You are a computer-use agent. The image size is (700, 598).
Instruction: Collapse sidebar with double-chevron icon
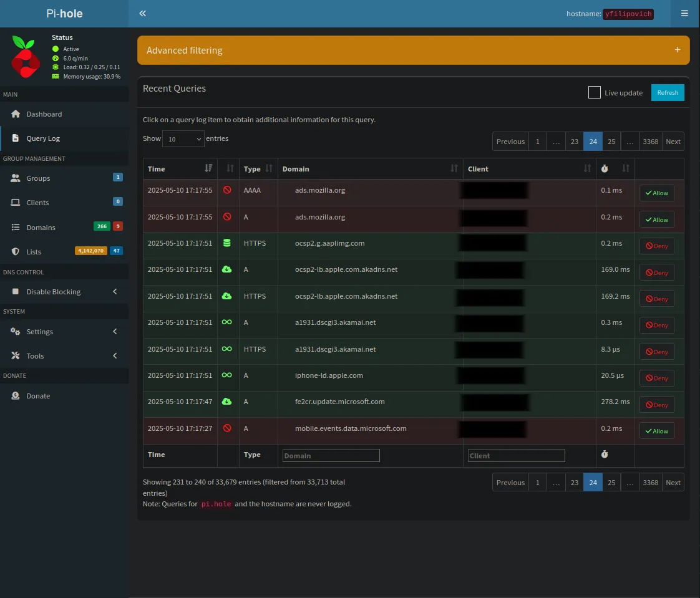pos(142,13)
